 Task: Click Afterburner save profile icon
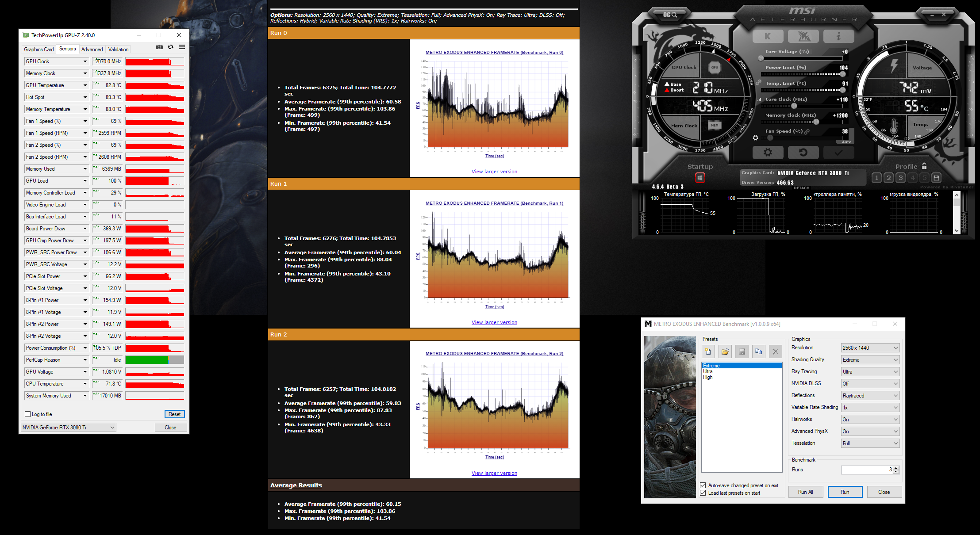pos(936,178)
